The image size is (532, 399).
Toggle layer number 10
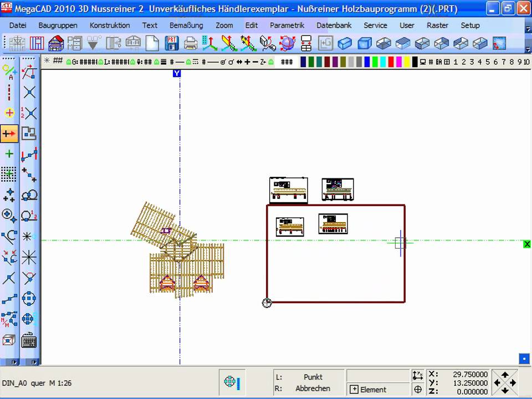point(526,62)
